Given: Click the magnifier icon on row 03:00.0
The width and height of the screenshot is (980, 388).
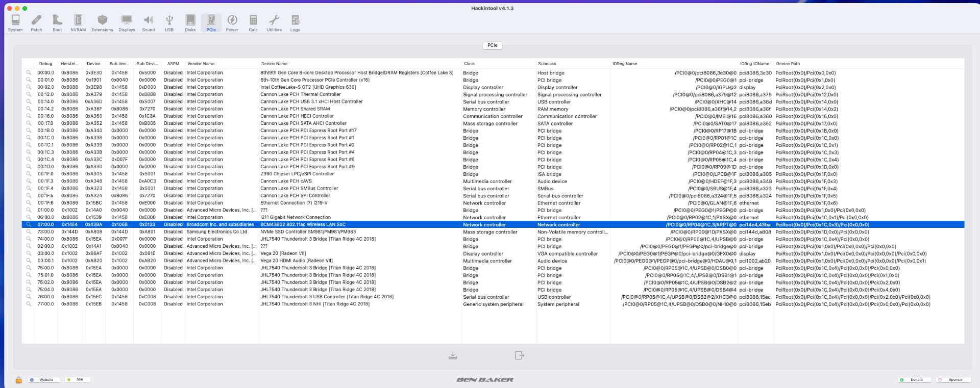Looking at the screenshot, I should tap(29, 253).
